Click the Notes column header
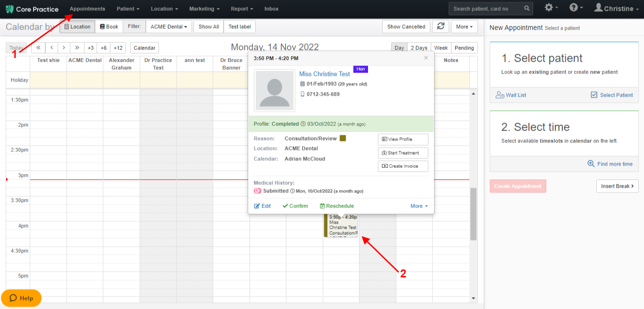Image resolution: width=644 pixels, height=309 pixels. (451, 60)
